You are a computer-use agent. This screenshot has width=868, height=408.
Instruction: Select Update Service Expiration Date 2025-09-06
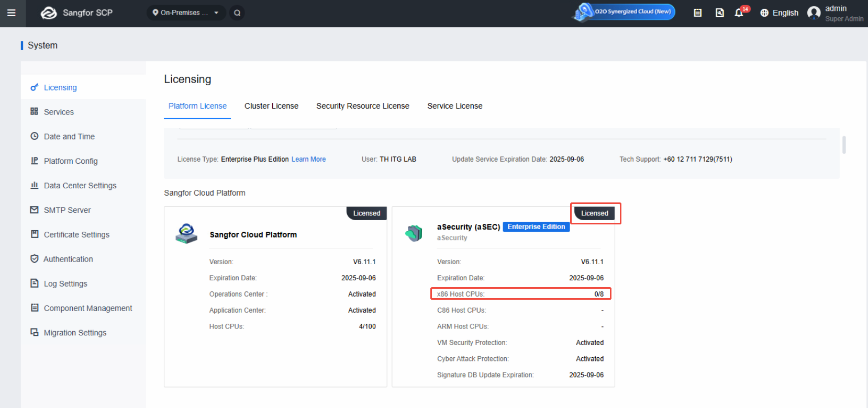(566, 160)
